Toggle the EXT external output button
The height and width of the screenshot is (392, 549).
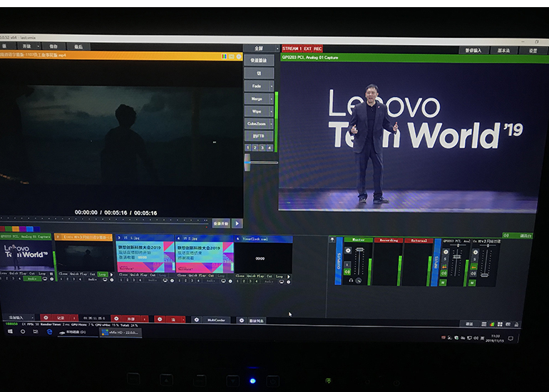[x=307, y=48]
